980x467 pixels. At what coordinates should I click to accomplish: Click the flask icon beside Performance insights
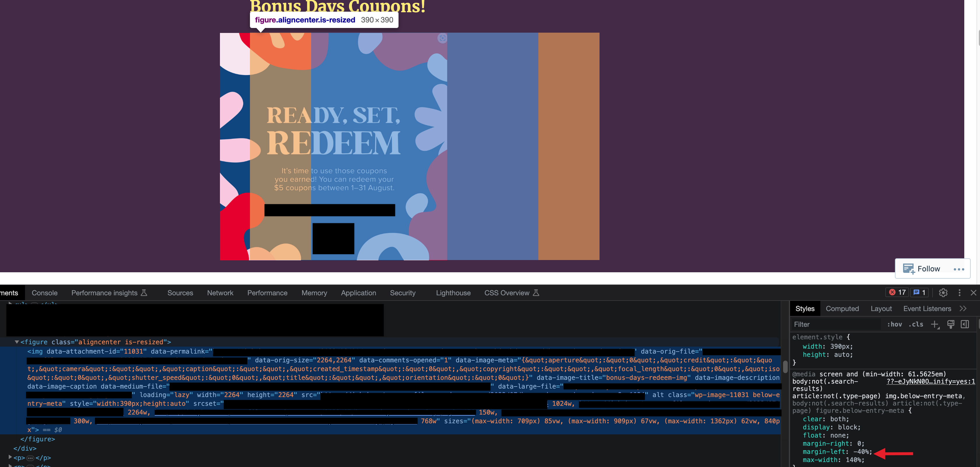(x=144, y=293)
